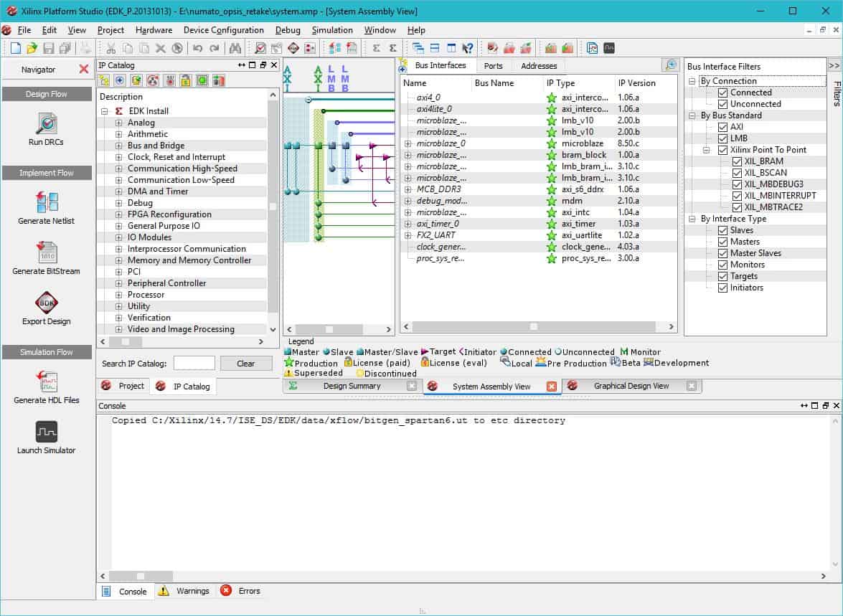The height and width of the screenshot is (616, 843).
Task: Uncheck the Connected filter checkbox
Action: pos(722,93)
